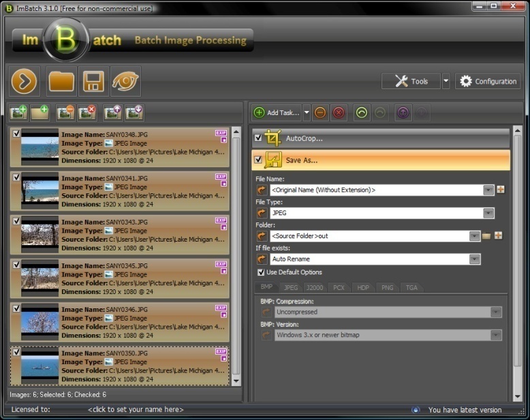Click the 'click to set your name here' link
The image size is (530, 420).
(x=136, y=410)
